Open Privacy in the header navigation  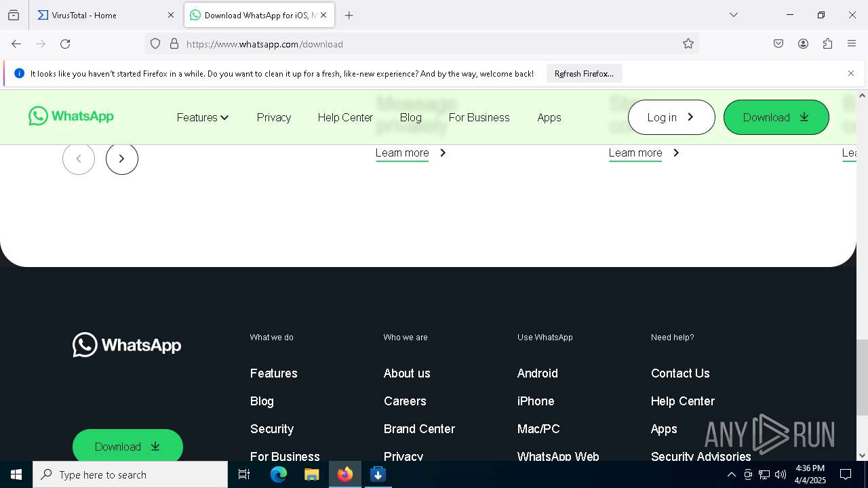click(274, 117)
